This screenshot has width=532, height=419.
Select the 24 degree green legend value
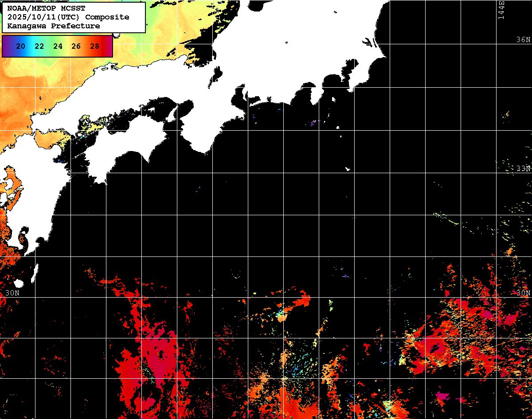[x=58, y=46]
